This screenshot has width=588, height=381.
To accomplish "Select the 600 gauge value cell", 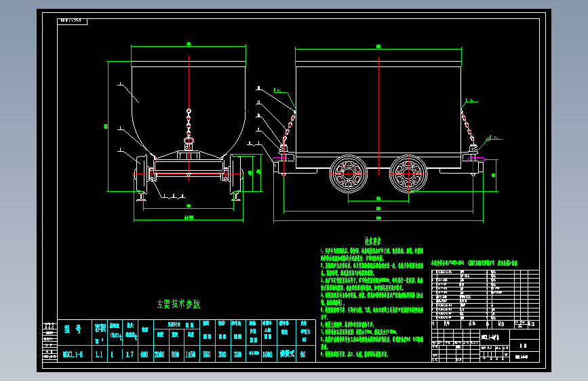I will point(144,354).
